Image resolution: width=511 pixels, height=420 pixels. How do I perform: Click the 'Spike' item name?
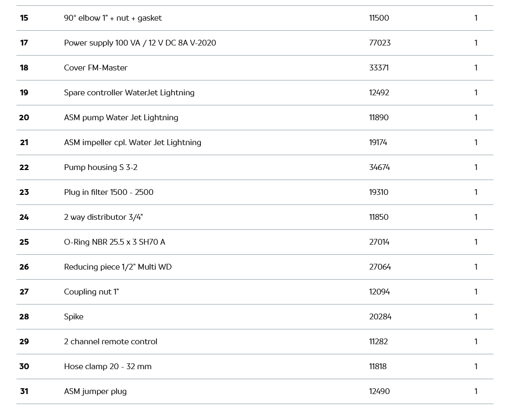[74, 317]
